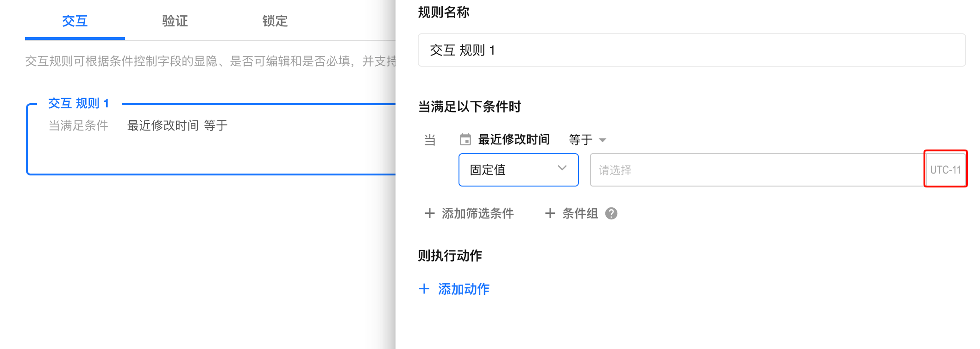Select the 最近修改时间 field name in condition
980x349 pixels.
[x=514, y=139]
